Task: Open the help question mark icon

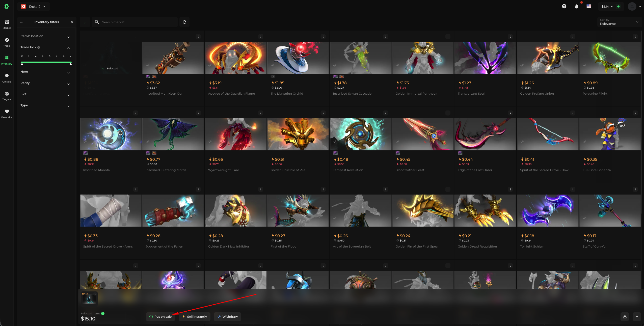Action: [x=564, y=6]
